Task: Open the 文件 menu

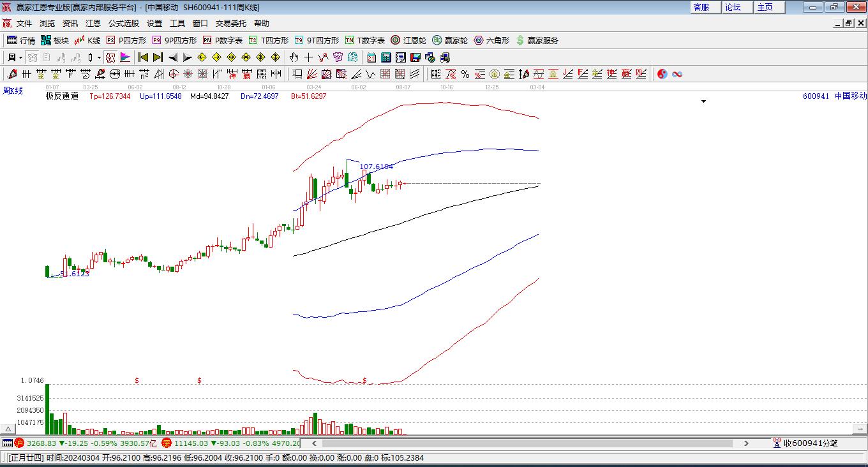Action: (x=24, y=23)
